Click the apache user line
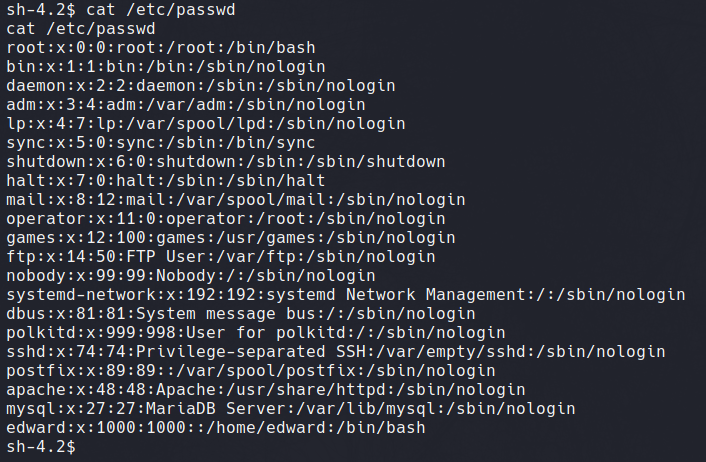 (266, 390)
